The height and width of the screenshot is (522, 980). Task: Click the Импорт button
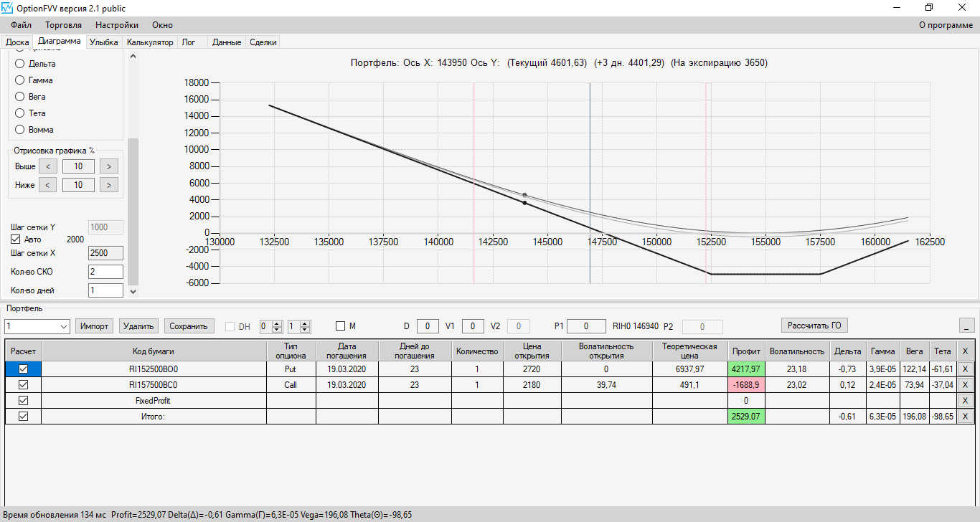(x=94, y=326)
